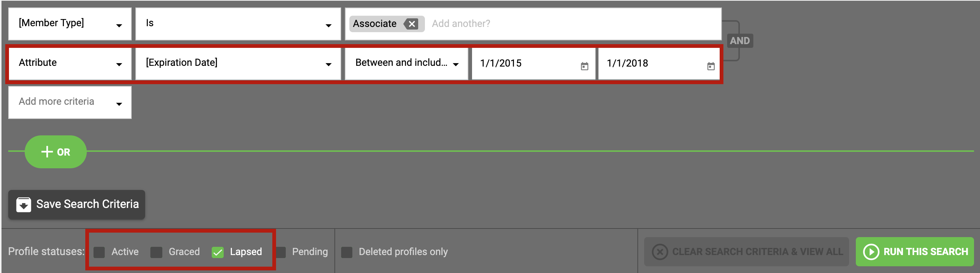Open the calendar picker for 1/1/2015
The height and width of the screenshot is (273, 980).
[x=584, y=65]
